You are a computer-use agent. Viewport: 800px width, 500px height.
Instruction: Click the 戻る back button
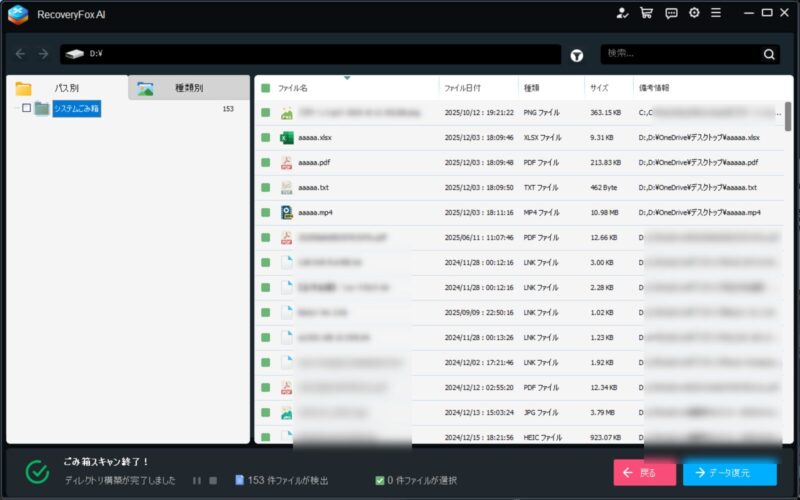[x=644, y=472]
